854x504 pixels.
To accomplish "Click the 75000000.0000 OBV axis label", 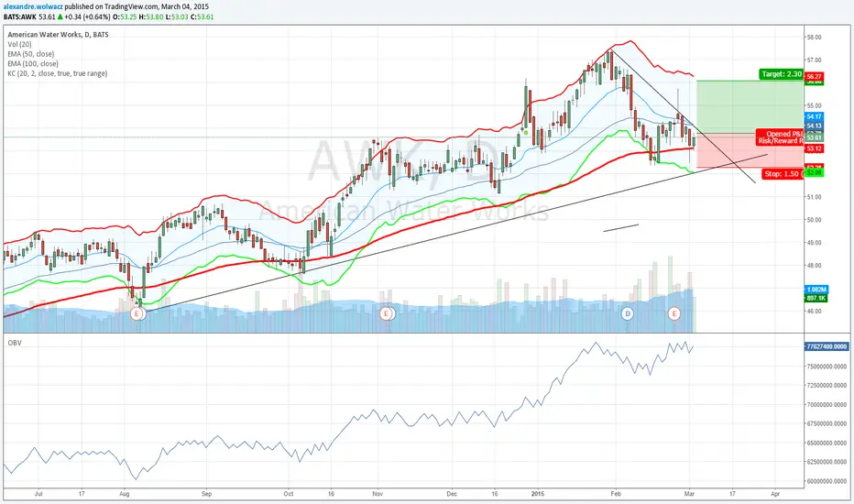I will [827, 367].
